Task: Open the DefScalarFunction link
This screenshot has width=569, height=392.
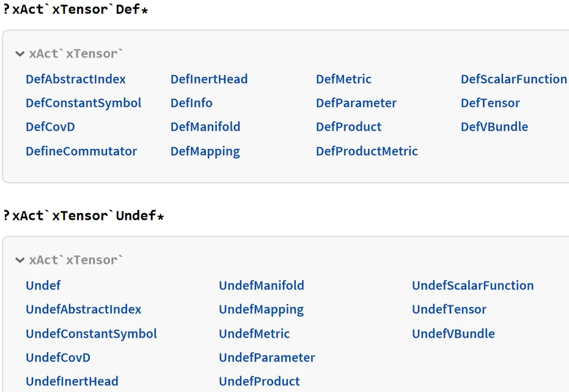Action: point(513,79)
